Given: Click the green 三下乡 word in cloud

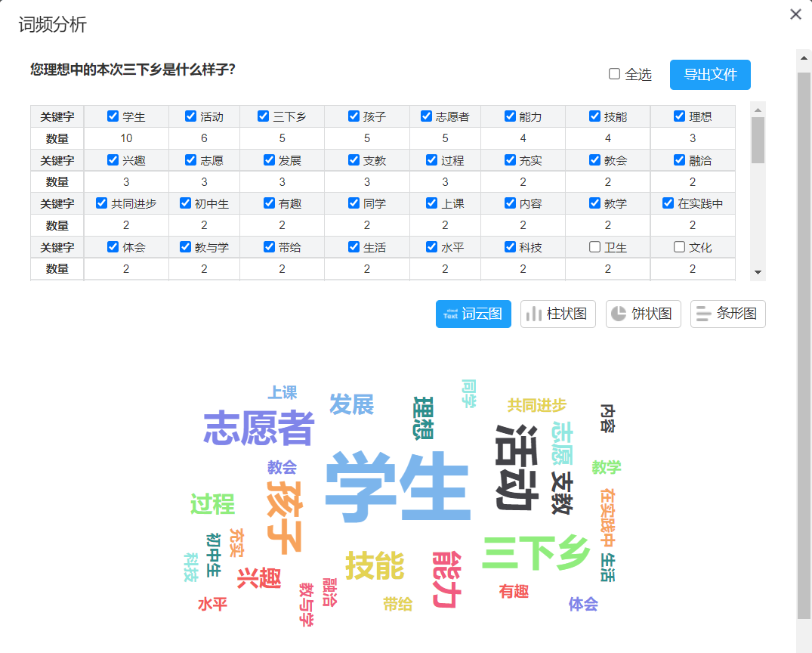Looking at the screenshot, I should pyautogui.click(x=536, y=554).
